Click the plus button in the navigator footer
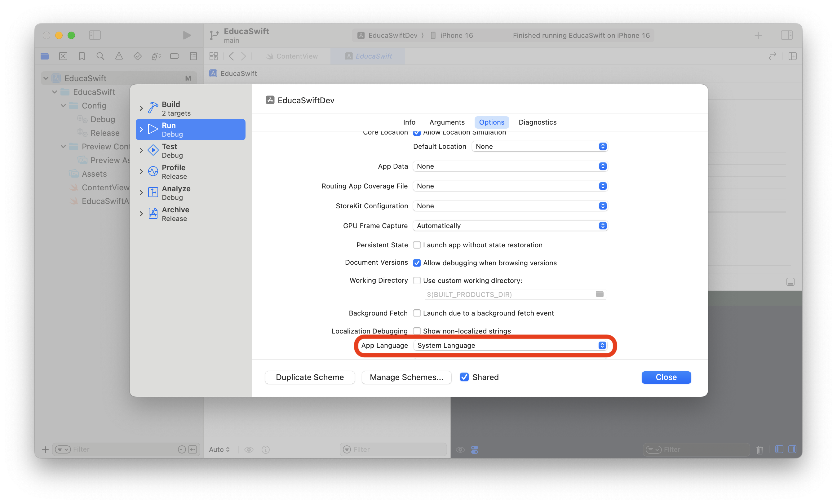The width and height of the screenshot is (837, 504). (45, 449)
